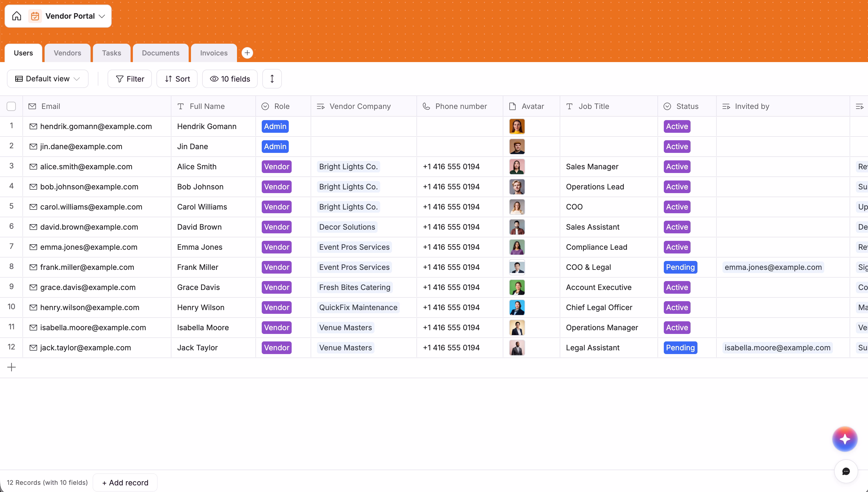Click Alice Smith's avatar thumbnail
This screenshot has width=868, height=492.
click(517, 167)
